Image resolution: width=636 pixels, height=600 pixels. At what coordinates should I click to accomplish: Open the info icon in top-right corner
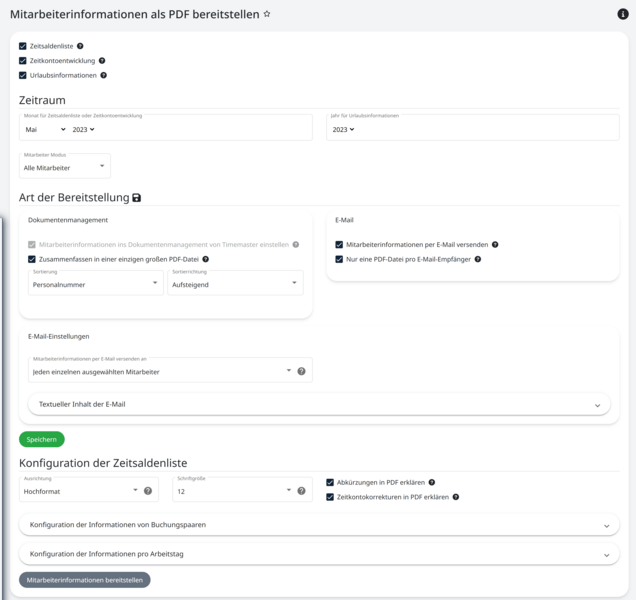point(623,15)
